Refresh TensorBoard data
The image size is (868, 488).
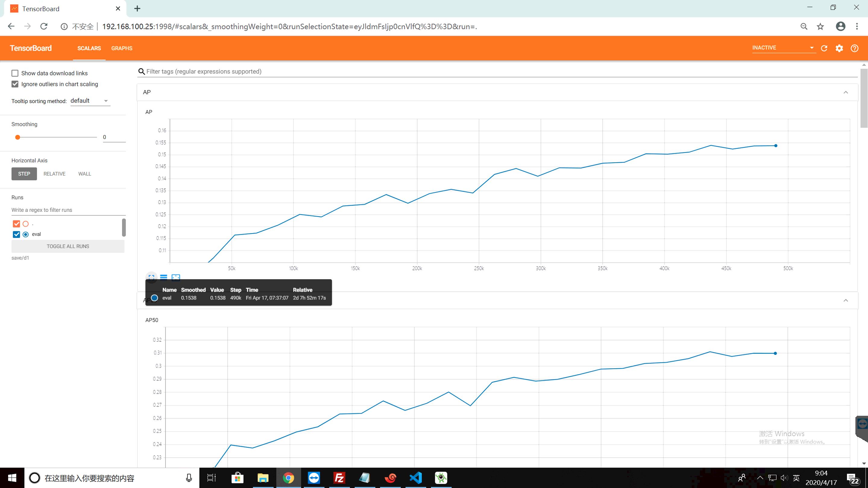pyautogui.click(x=824, y=48)
